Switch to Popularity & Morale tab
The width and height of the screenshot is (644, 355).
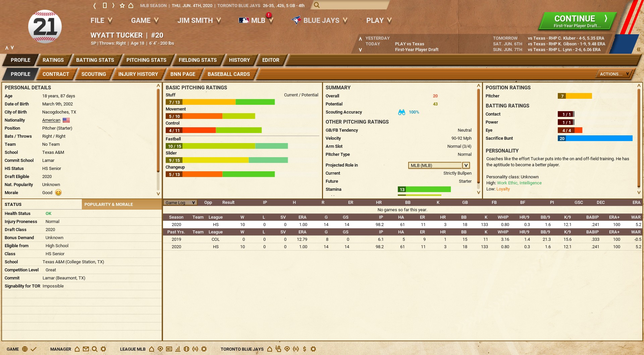109,204
